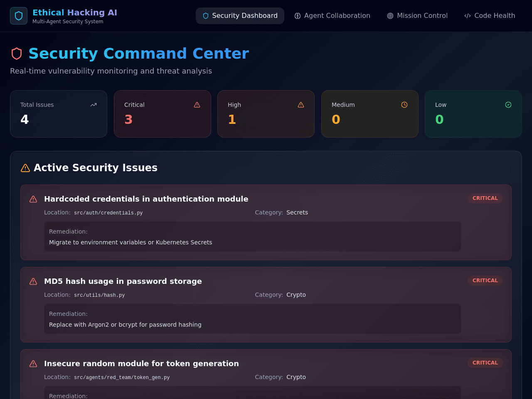This screenshot has height=399, width=532.
Task: Click the CRITICAL badge on Insecure random module issue
Action: (x=485, y=363)
